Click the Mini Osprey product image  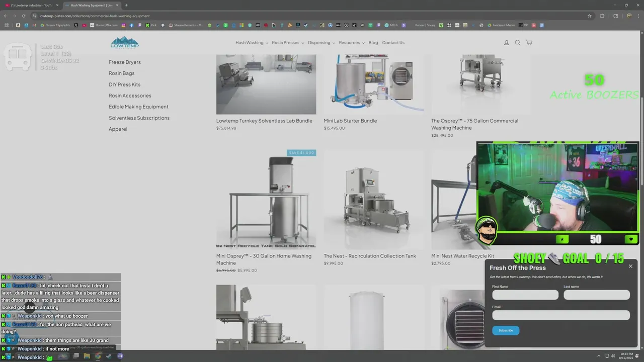(x=266, y=199)
